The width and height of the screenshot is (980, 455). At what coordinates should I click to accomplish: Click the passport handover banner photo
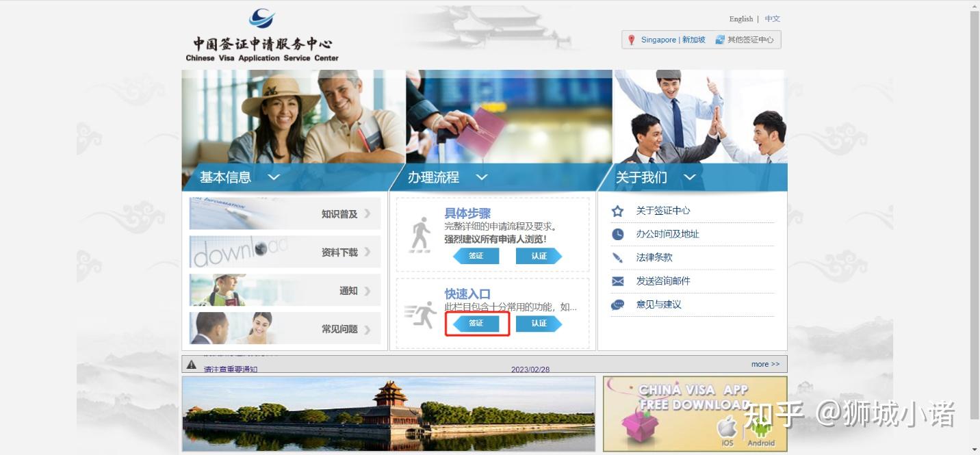(509, 116)
